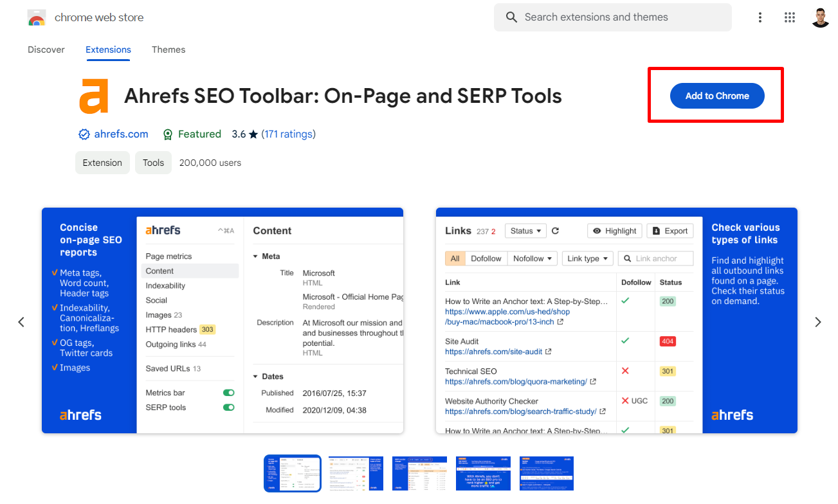This screenshot has width=838, height=504.
Task: Go to previous screenshot arrow
Action: coord(21,322)
